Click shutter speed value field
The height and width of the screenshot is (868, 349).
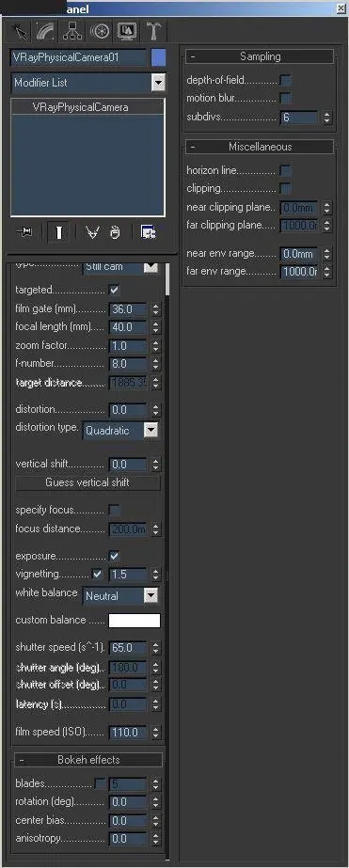(x=128, y=648)
